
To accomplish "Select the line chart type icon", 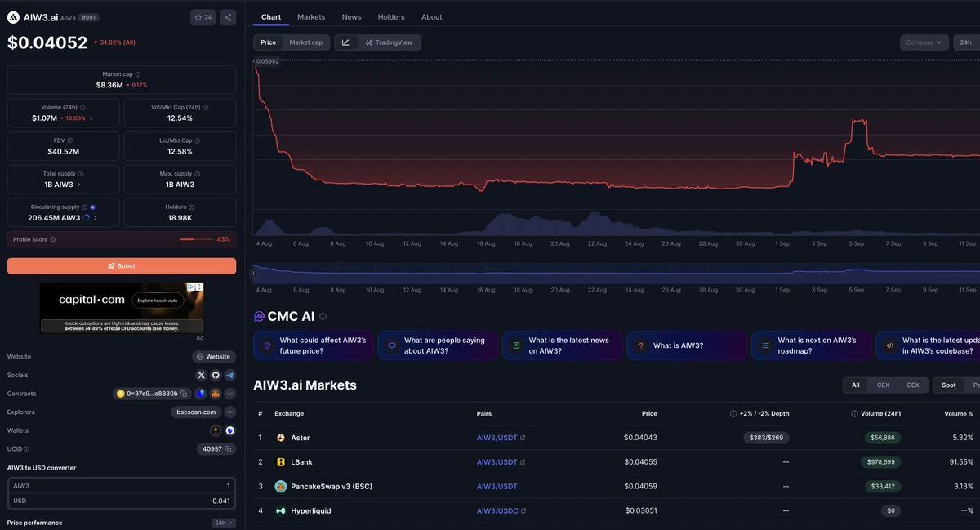I will (345, 42).
